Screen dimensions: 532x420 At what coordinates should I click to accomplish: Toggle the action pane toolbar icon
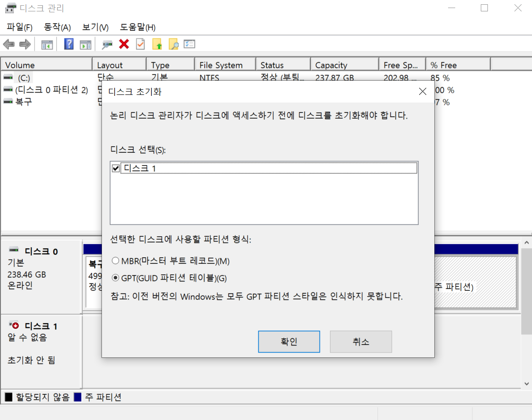click(x=85, y=45)
